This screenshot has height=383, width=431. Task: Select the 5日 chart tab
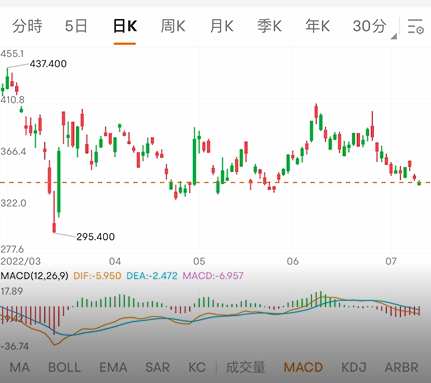point(76,26)
